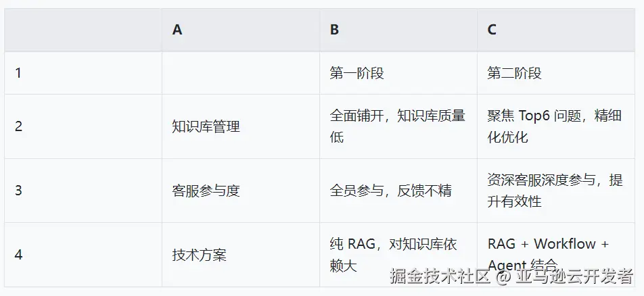Click the 掘金技术社区 watermark text

pyautogui.click(x=440, y=276)
